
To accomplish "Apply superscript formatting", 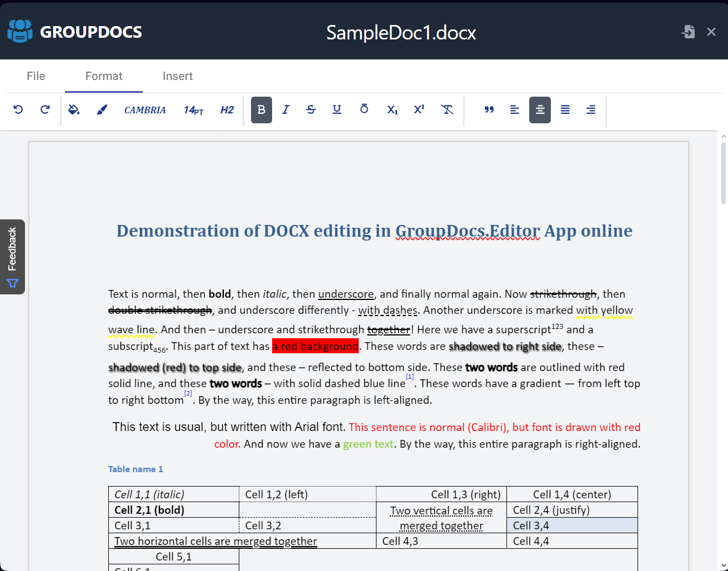I will click(419, 110).
